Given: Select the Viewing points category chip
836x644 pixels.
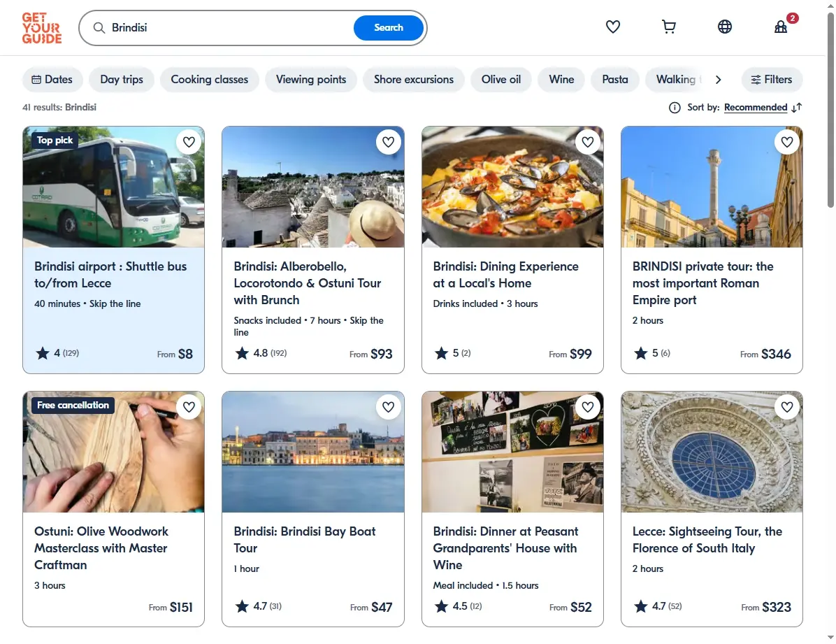Looking at the screenshot, I should [x=311, y=80].
